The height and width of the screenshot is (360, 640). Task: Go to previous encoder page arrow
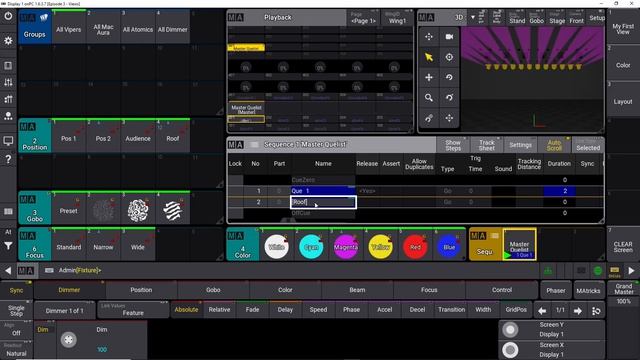[x=542, y=311]
